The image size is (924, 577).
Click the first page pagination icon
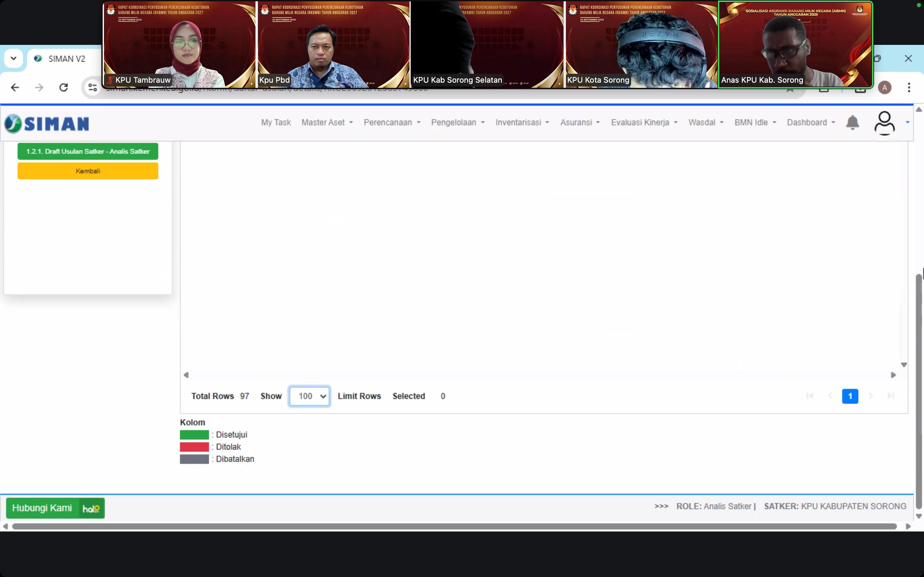coord(809,396)
